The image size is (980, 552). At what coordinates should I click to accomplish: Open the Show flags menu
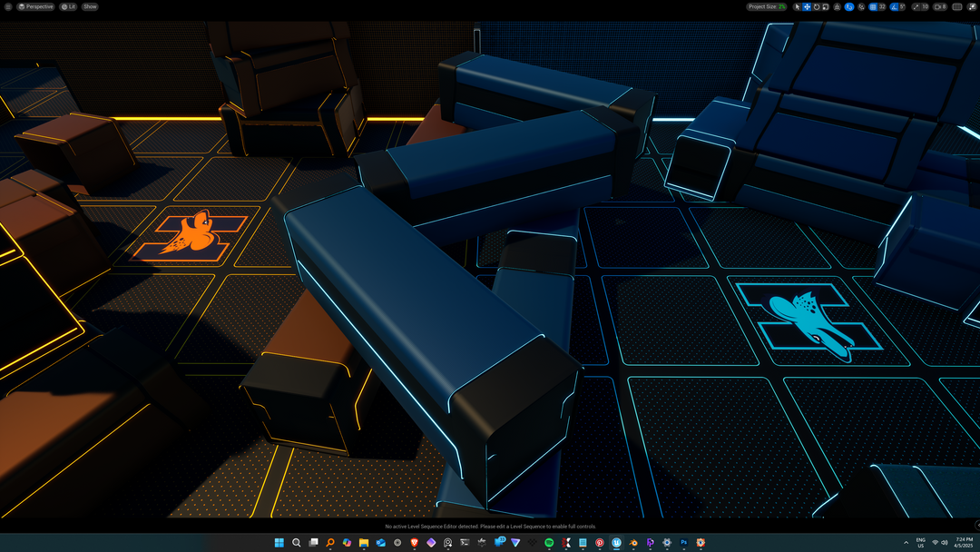[90, 6]
